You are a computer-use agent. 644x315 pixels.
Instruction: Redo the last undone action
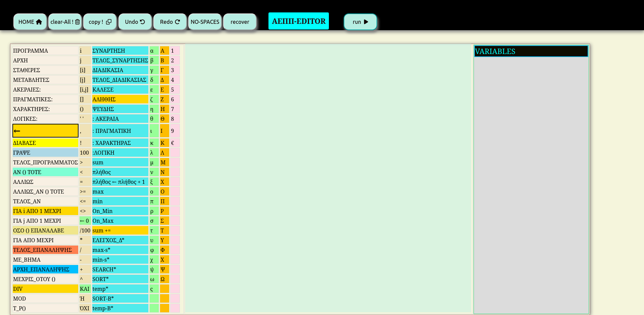(170, 22)
